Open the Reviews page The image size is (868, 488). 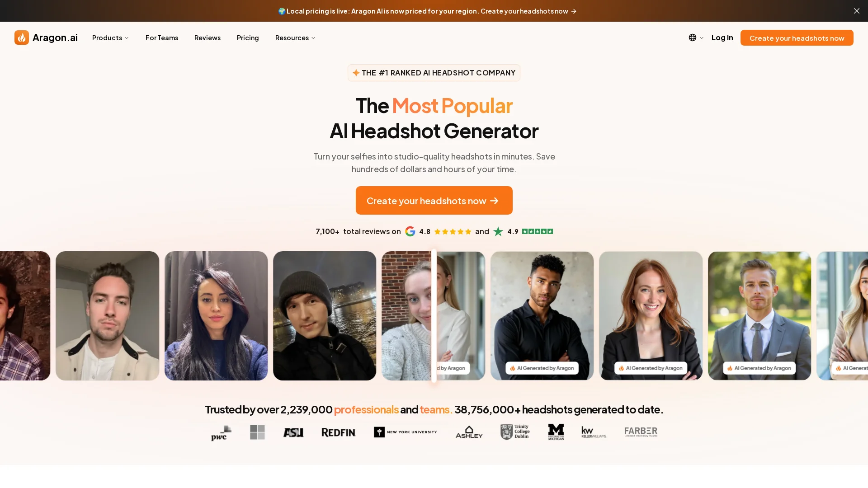tap(208, 38)
